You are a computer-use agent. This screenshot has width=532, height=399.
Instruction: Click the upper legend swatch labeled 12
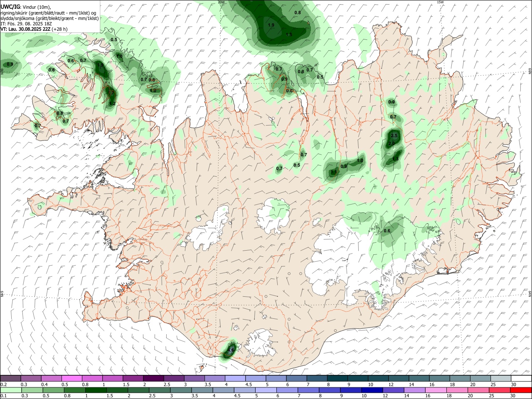tap(399, 379)
